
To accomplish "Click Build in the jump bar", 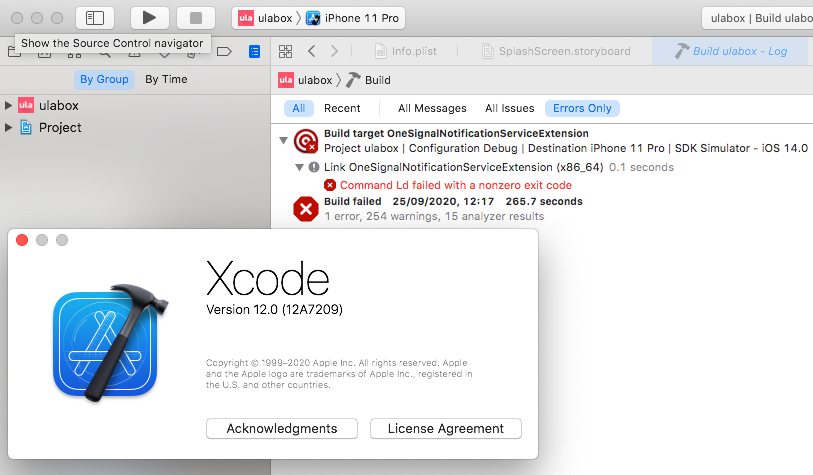I will 377,80.
